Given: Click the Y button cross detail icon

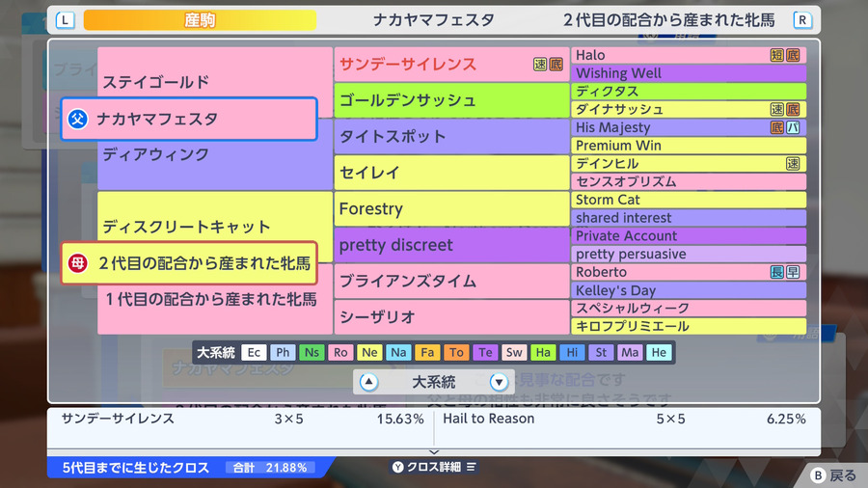Looking at the screenshot, I should [x=398, y=467].
